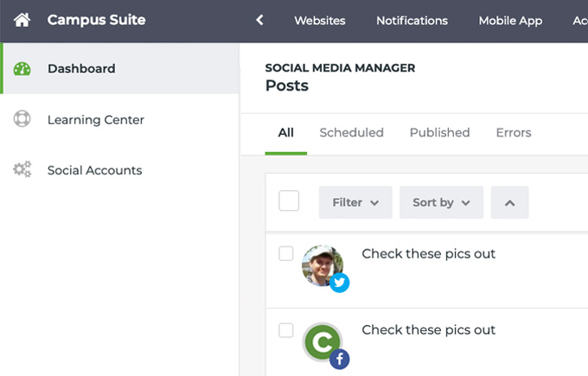The width and height of the screenshot is (588, 376).
Task: Click the Posts page heading
Action: [287, 86]
